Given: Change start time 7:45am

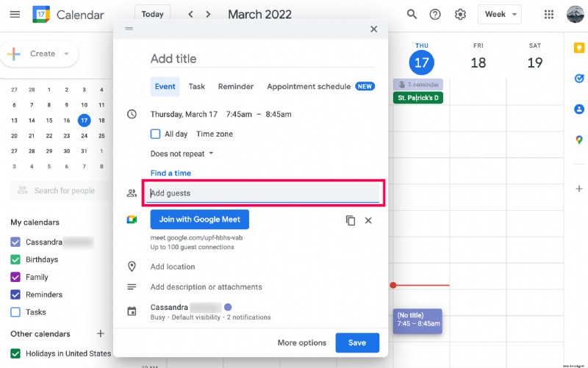Looking at the screenshot, I should click(239, 115).
